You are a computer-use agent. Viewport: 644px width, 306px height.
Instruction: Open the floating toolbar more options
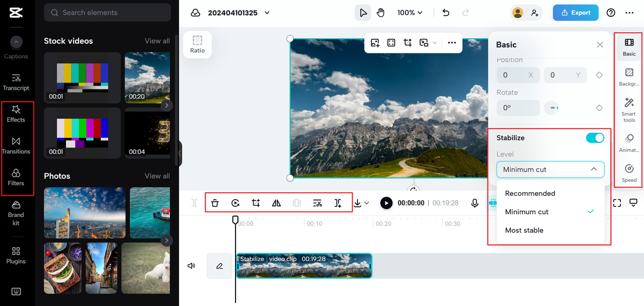[452, 43]
